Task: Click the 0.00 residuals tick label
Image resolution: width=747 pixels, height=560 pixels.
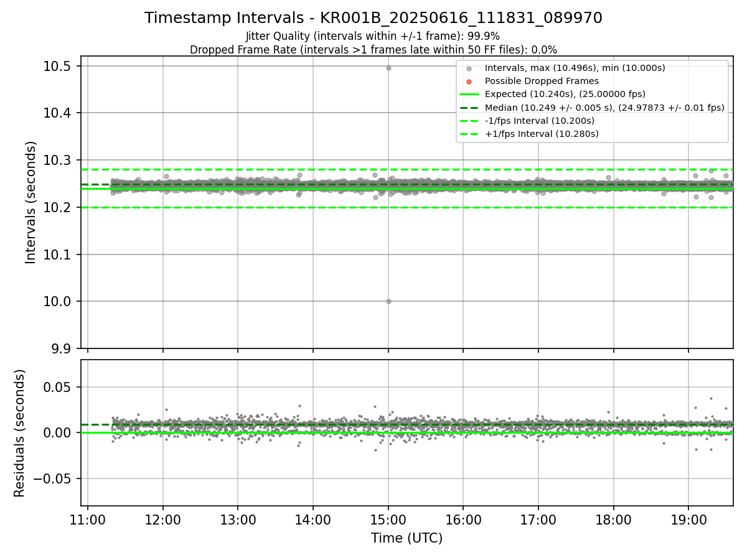Action: point(57,432)
